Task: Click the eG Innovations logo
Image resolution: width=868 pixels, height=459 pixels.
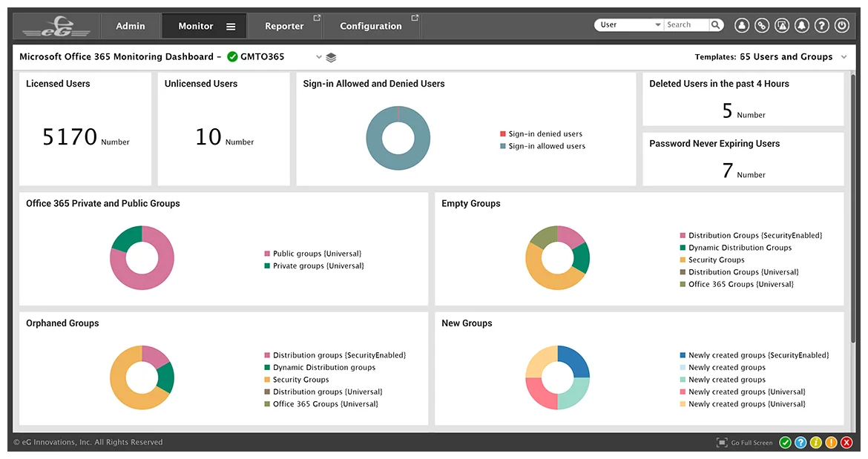Action: click(56, 26)
